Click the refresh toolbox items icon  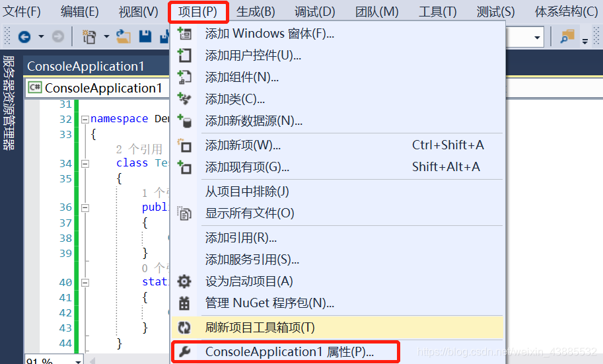(x=184, y=328)
